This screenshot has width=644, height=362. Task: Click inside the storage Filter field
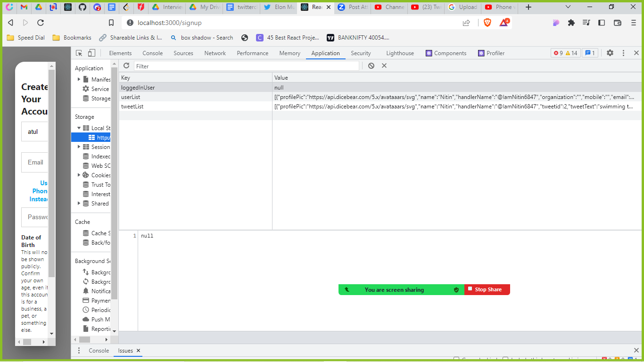point(236,66)
